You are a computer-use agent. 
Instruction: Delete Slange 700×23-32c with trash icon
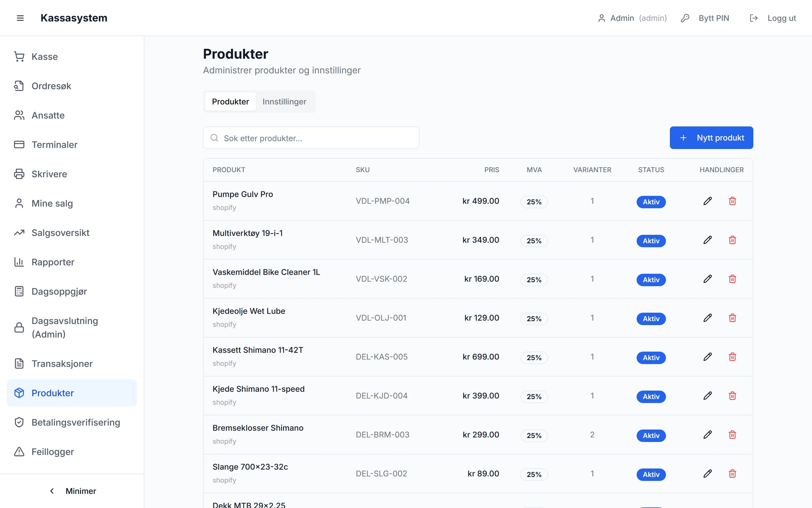732,474
